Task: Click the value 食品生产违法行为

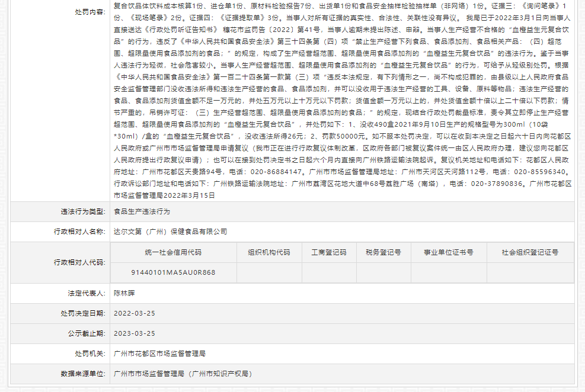Action: click(142, 211)
